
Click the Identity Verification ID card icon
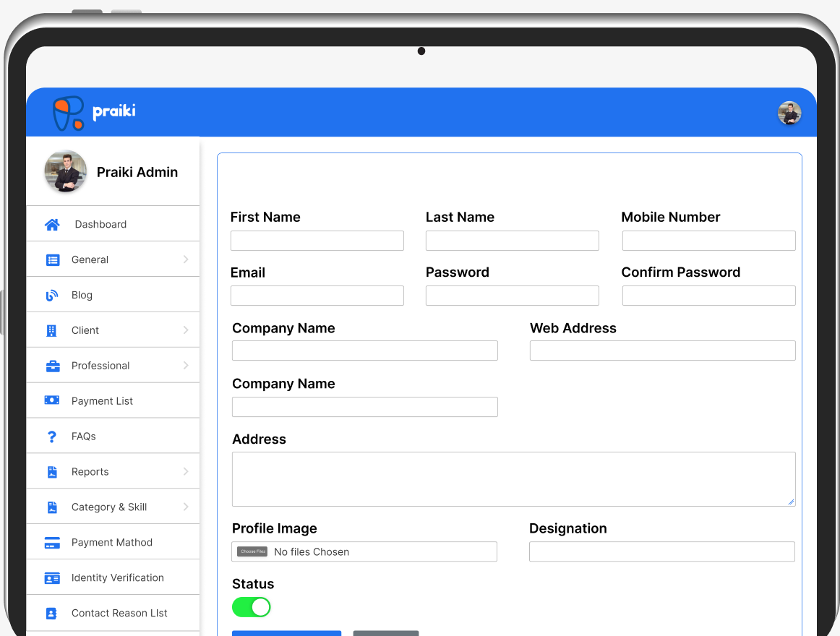tap(52, 578)
